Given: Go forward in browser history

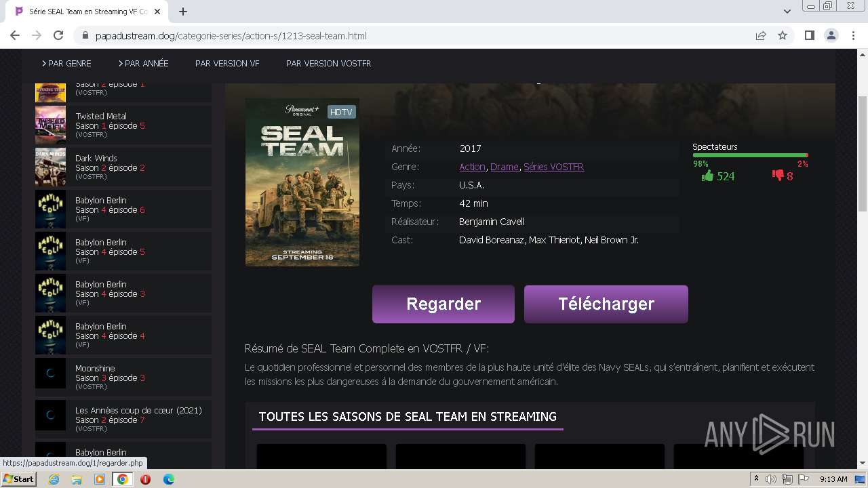Looking at the screenshot, I should tap(37, 36).
